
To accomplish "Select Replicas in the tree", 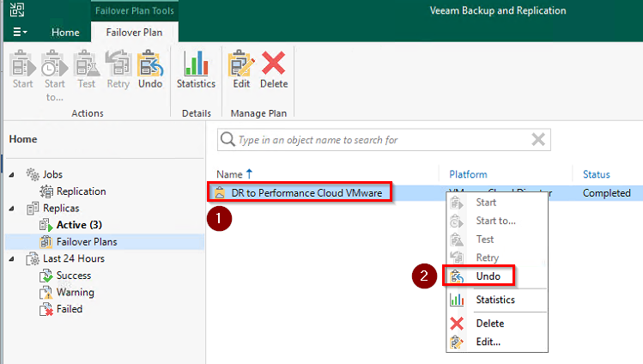I will tap(61, 209).
